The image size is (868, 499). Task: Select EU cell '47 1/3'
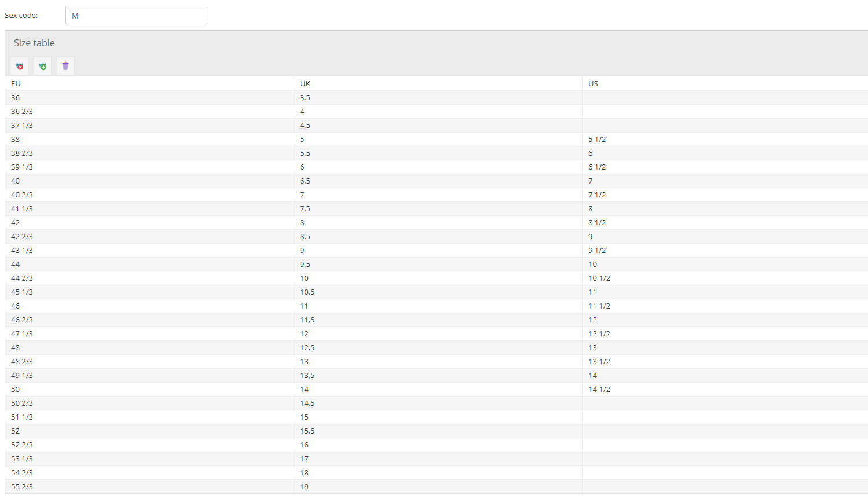[149, 333]
